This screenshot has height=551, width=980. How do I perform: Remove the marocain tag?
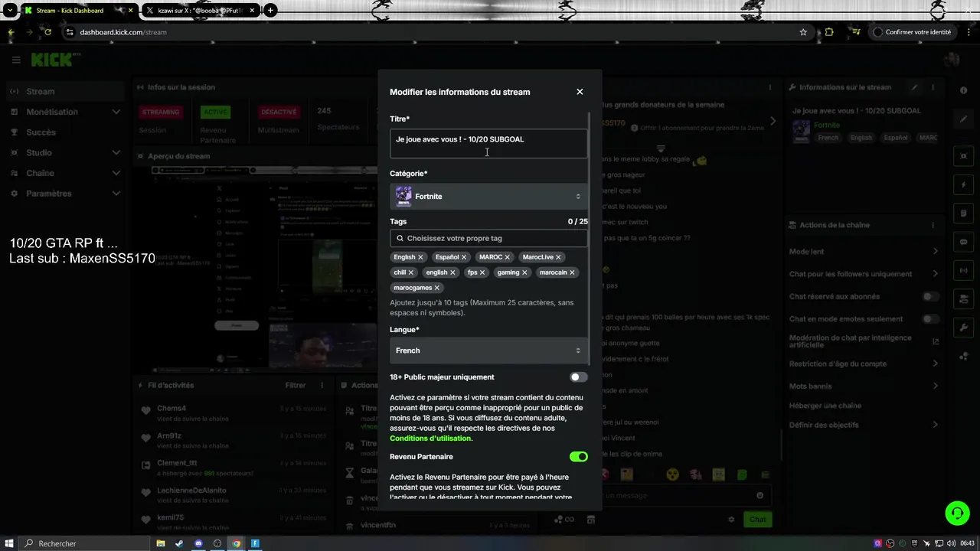(x=572, y=272)
